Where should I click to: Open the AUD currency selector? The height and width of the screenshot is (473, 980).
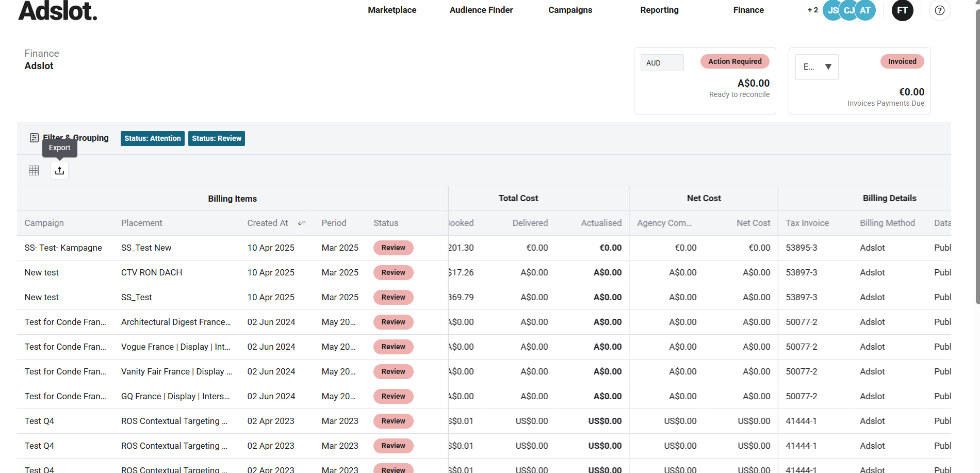coord(662,63)
